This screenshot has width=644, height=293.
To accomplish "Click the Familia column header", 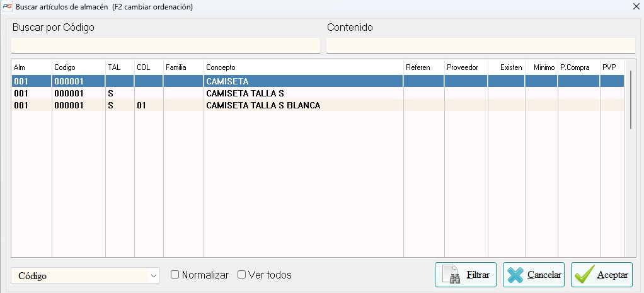I will pos(183,67).
